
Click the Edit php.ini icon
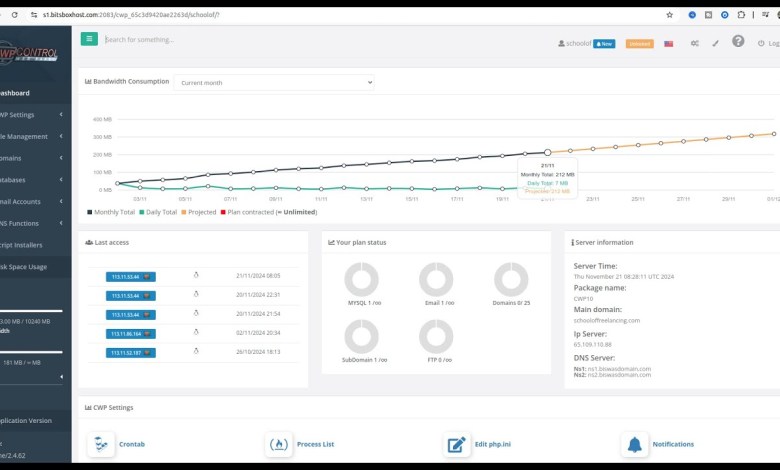click(457, 444)
